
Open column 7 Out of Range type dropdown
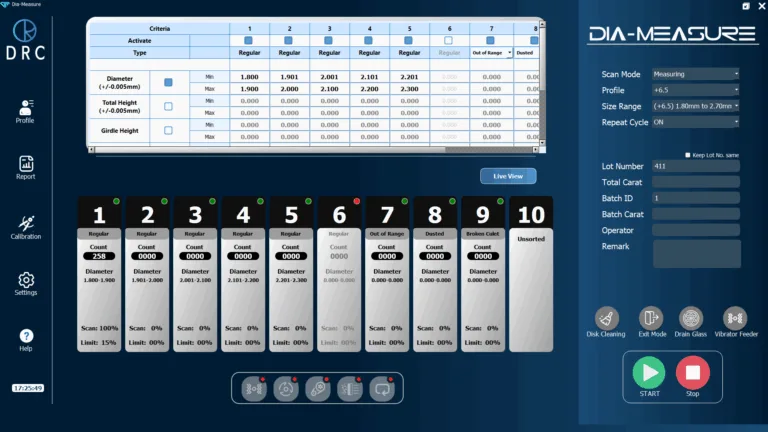coord(491,52)
